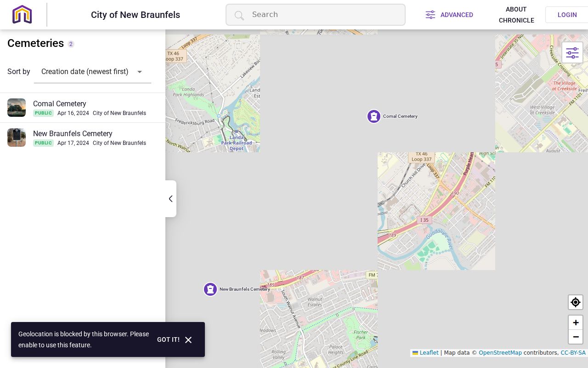Zoom in on the map
The height and width of the screenshot is (368, 588).
click(x=576, y=322)
